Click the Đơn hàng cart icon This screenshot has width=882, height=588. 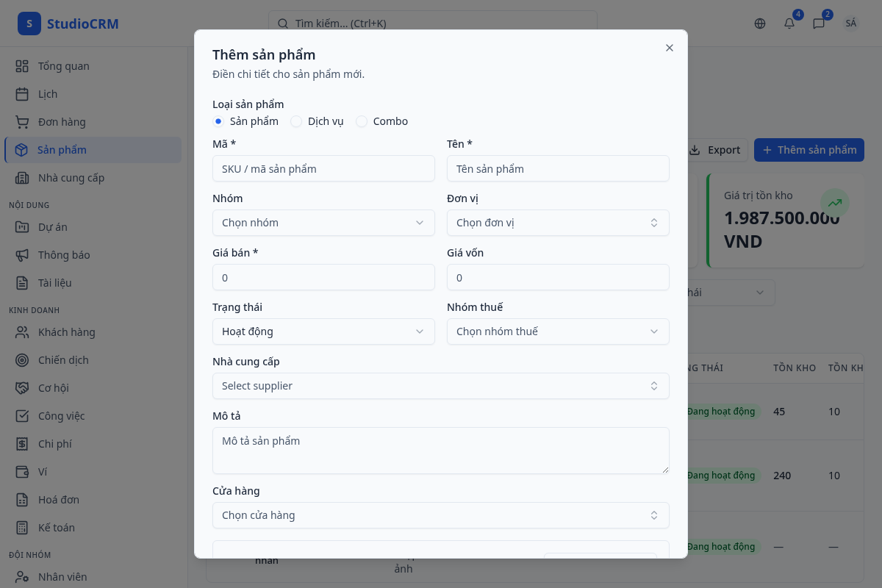coord(22,122)
